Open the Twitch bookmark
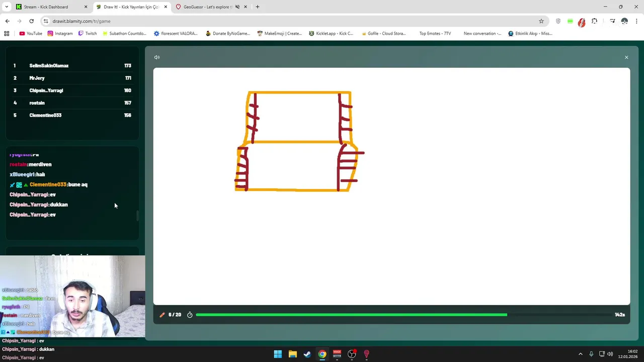This screenshot has width=644, height=362. (88, 34)
